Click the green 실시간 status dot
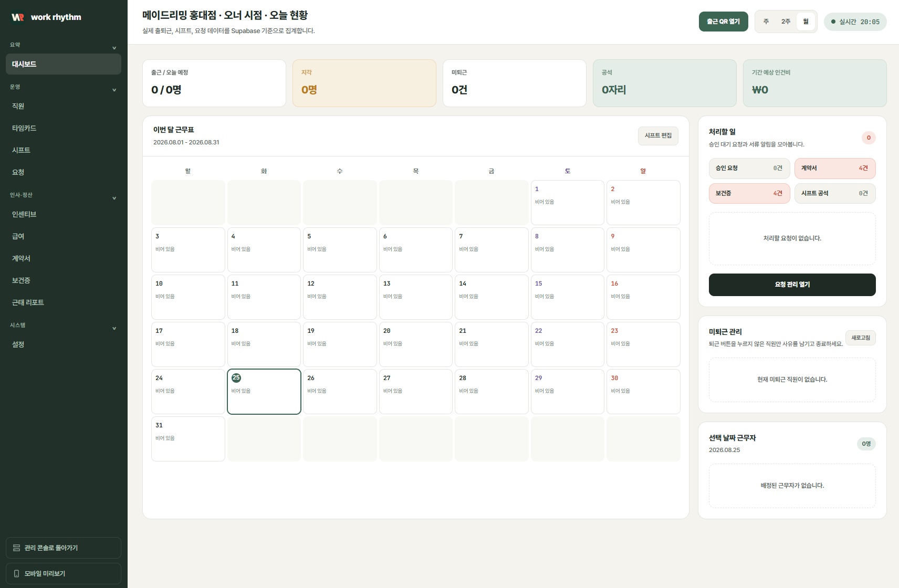The width and height of the screenshot is (899, 588). pos(833,22)
